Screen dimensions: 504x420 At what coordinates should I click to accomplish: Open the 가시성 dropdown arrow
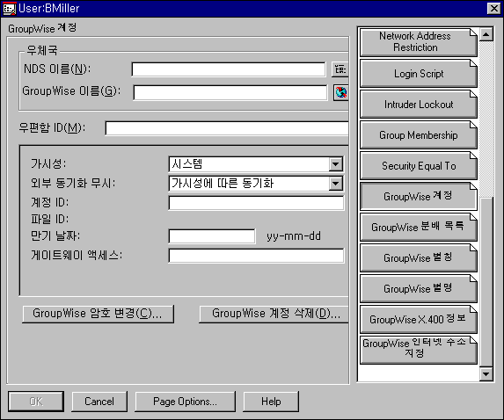click(336, 164)
